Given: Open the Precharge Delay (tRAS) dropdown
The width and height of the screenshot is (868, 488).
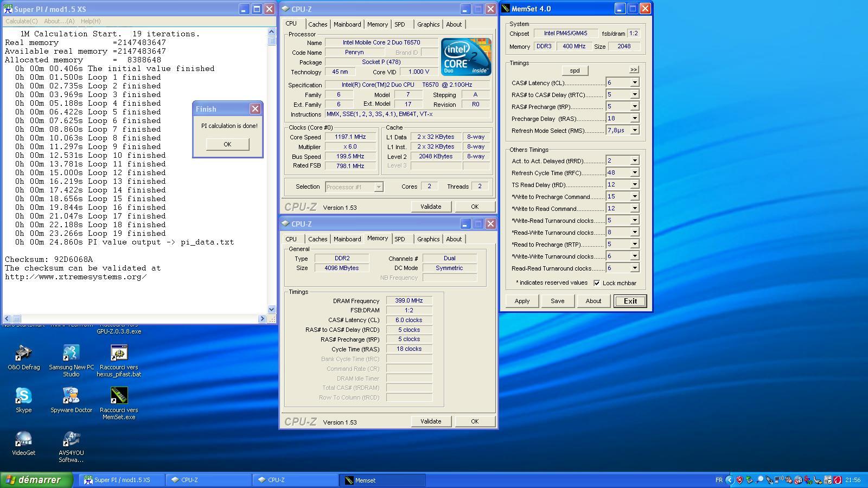Looking at the screenshot, I should pos(634,118).
